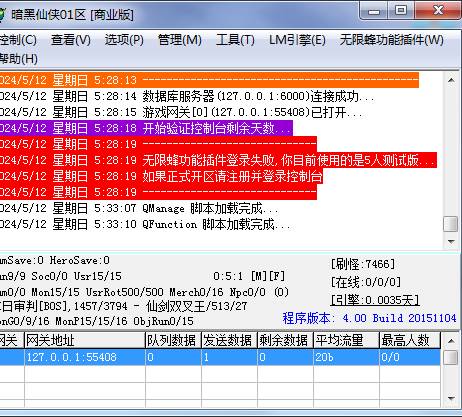Click the QManage 脚本加载完成 log line

tap(139, 208)
